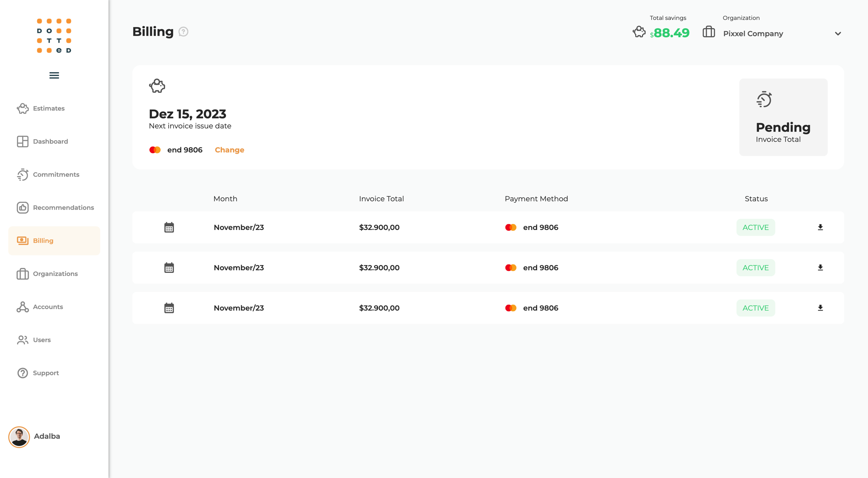
Task: Click the Pending invoice clock icon
Action: (764, 100)
